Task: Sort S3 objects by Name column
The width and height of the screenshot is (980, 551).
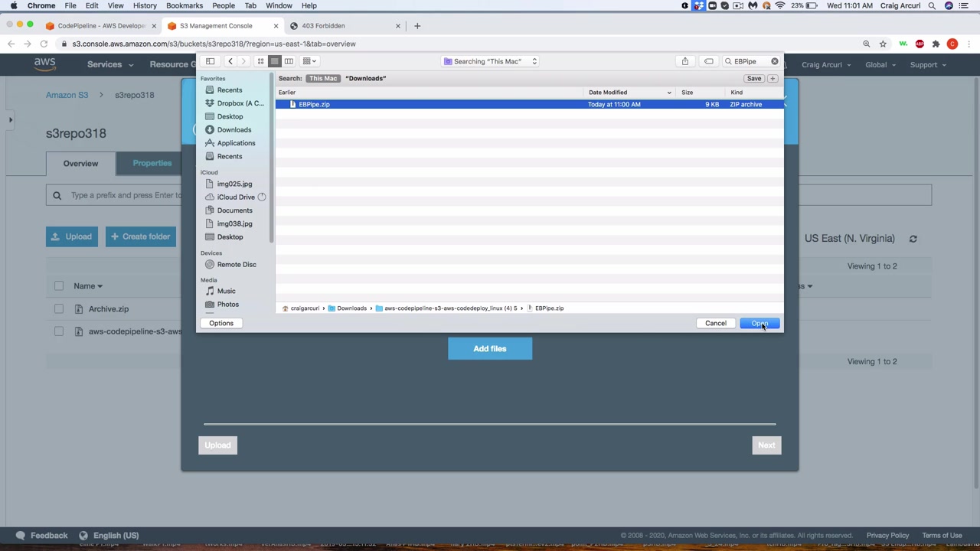Action: point(87,286)
